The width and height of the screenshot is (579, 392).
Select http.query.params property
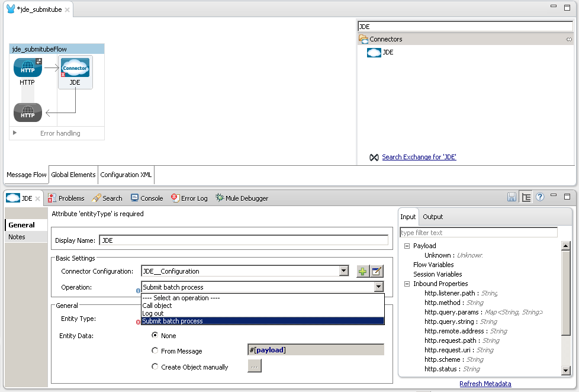(x=483, y=313)
